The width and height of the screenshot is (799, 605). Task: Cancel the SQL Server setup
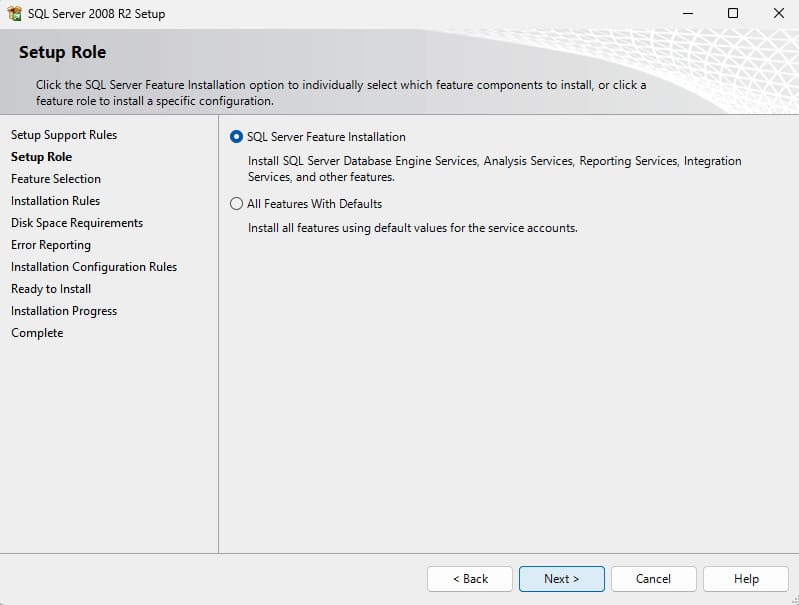pos(653,578)
